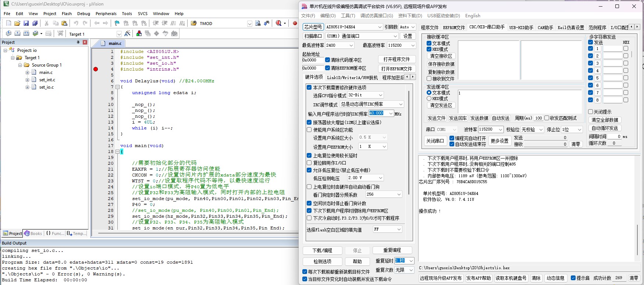Click the Cut scissors icon
This screenshot has width=644, height=285.
(x=47, y=23)
